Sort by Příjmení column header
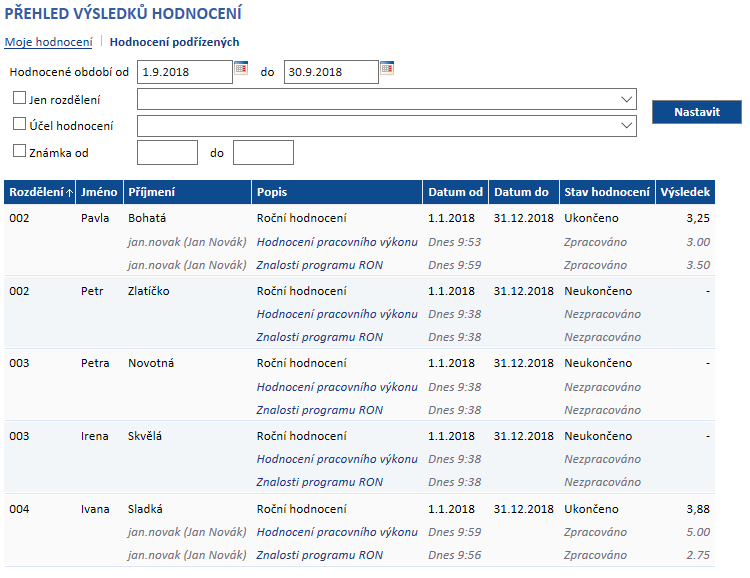 click(187, 192)
